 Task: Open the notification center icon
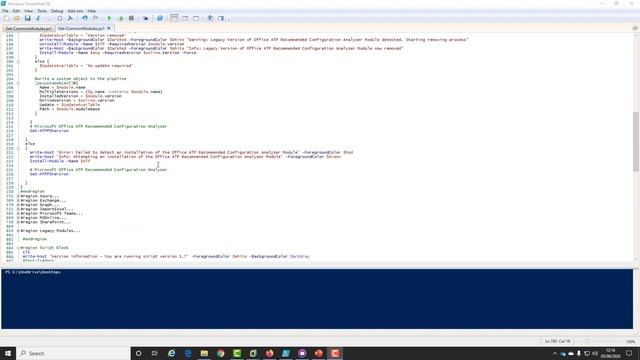coord(629,353)
